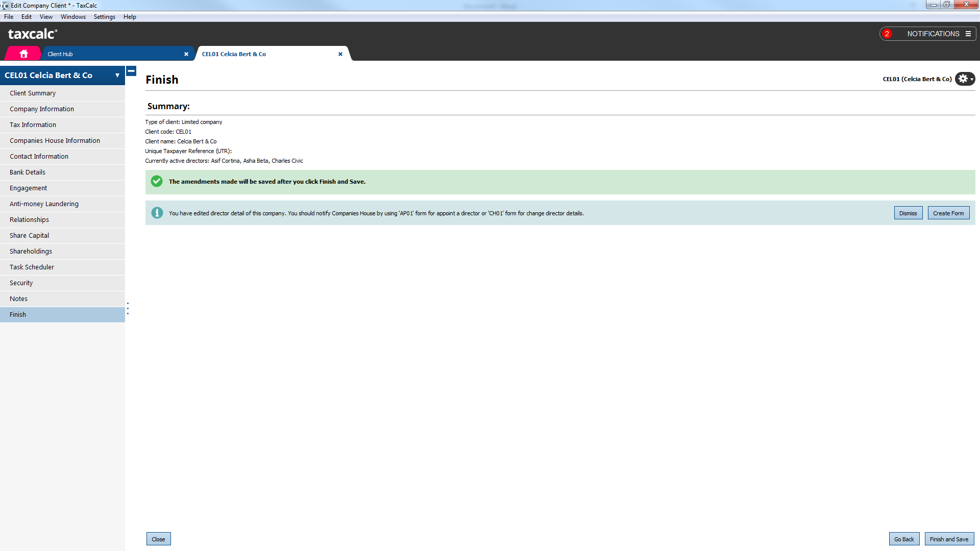Image resolution: width=980 pixels, height=551 pixels.
Task: Click the Create Form button
Action: point(948,213)
